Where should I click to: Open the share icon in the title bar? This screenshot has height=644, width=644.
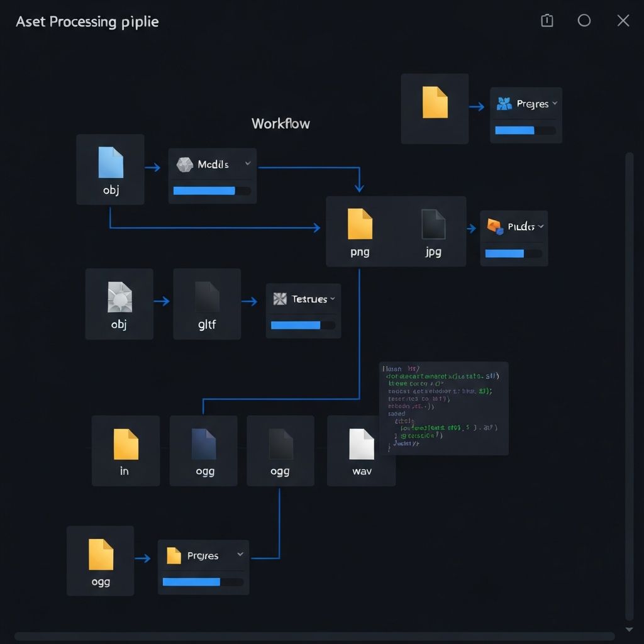pos(547,20)
